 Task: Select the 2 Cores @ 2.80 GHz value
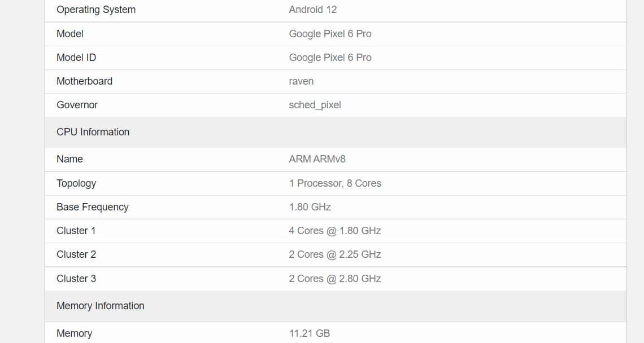pos(335,279)
